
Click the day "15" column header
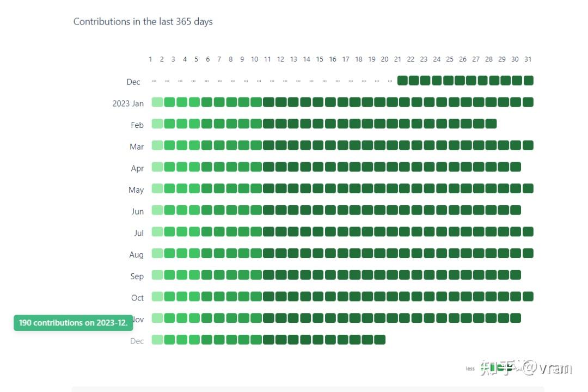pyautogui.click(x=320, y=59)
